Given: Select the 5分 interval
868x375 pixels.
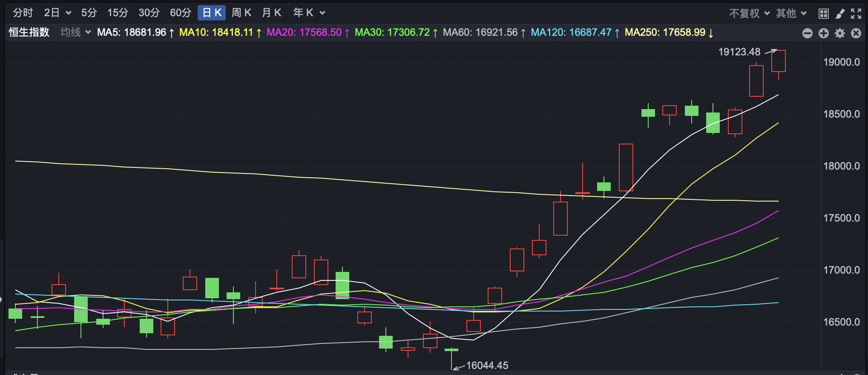Looking at the screenshot, I should click(x=89, y=13).
